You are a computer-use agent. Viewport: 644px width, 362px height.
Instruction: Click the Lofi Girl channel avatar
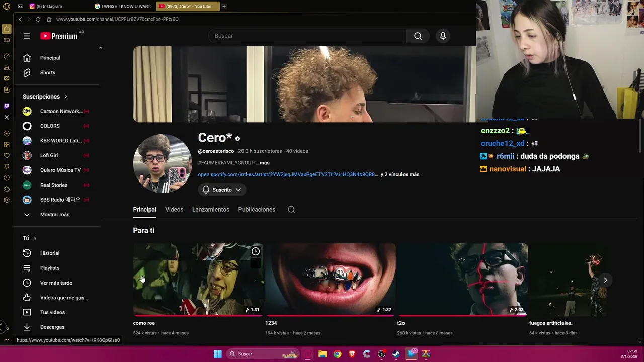click(x=27, y=155)
